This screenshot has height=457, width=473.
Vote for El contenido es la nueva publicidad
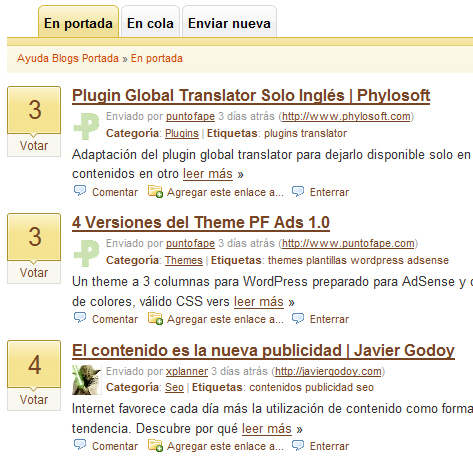point(34,400)
